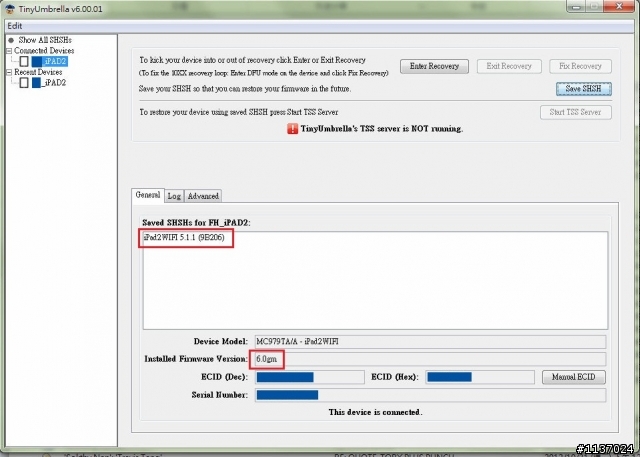Collapse the Recent Devices tree node
The image size is (640, 457).
pyautogui.click(x=9, y=72)
